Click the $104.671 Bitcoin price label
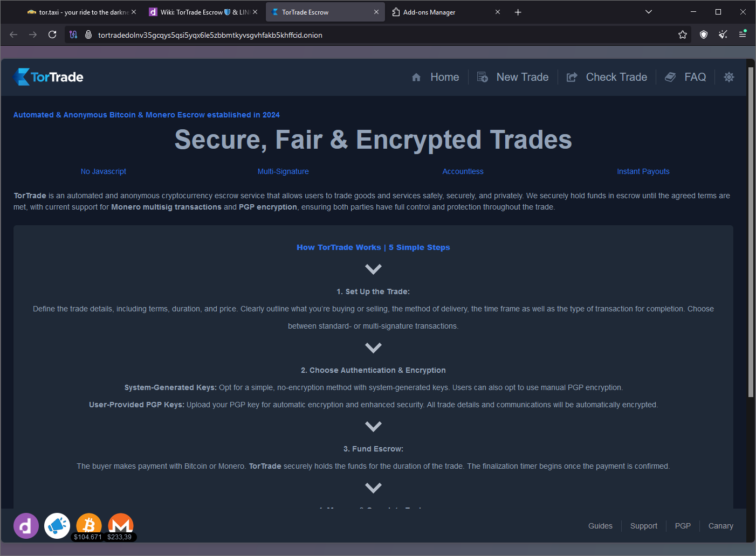 pyautogui.click(x=88, y=537)
